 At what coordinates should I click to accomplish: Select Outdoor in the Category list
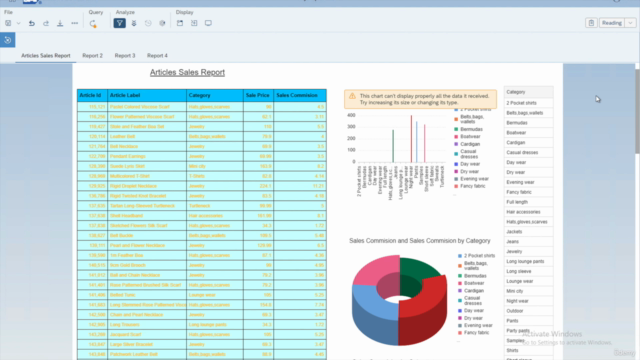529,311
